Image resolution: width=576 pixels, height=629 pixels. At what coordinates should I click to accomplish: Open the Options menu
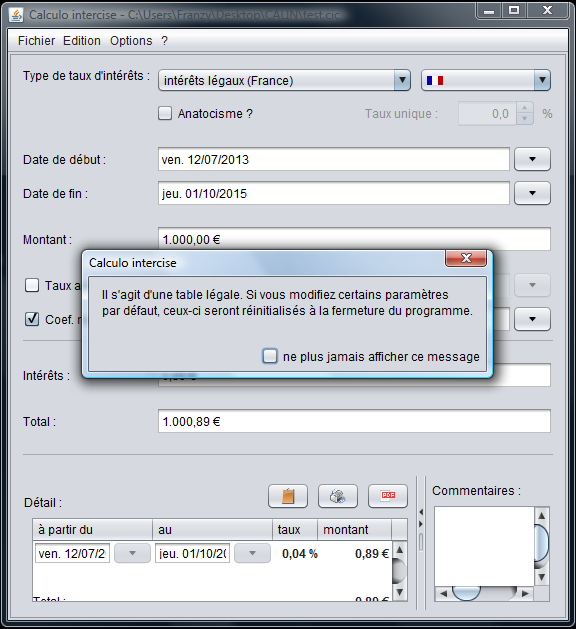coord(131,41)
